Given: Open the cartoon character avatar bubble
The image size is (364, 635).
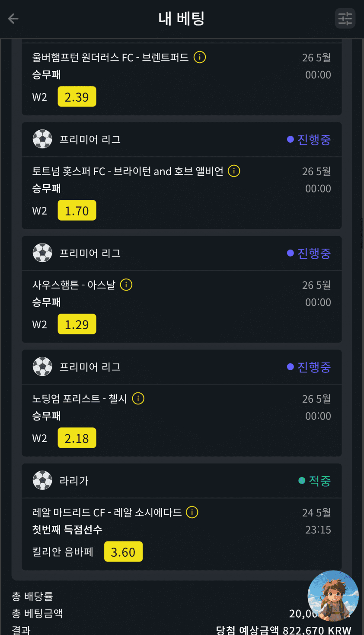Looking at the screenshot, I should [333, 596].
